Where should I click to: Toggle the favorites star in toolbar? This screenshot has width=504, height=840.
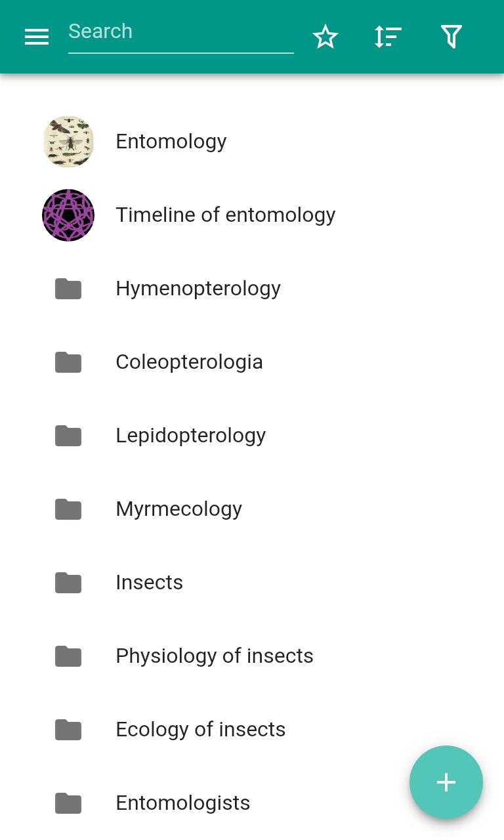(x=325, y=37)
